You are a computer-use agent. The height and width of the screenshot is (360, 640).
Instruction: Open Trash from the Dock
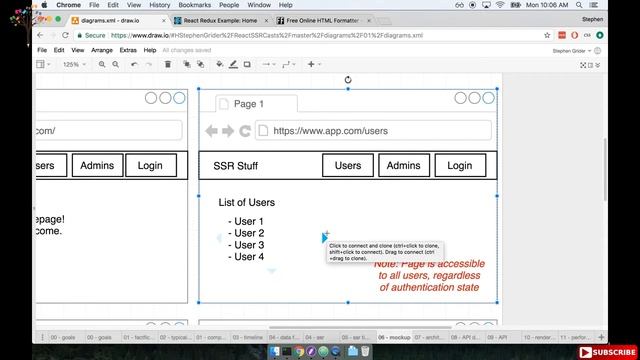(x=365, y=351)
